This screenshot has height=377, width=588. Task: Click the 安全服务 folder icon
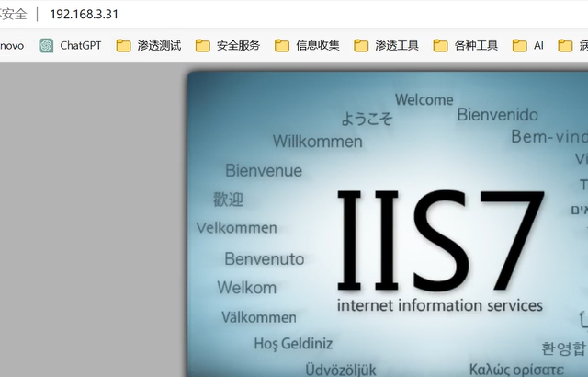(x=203, y=45)
